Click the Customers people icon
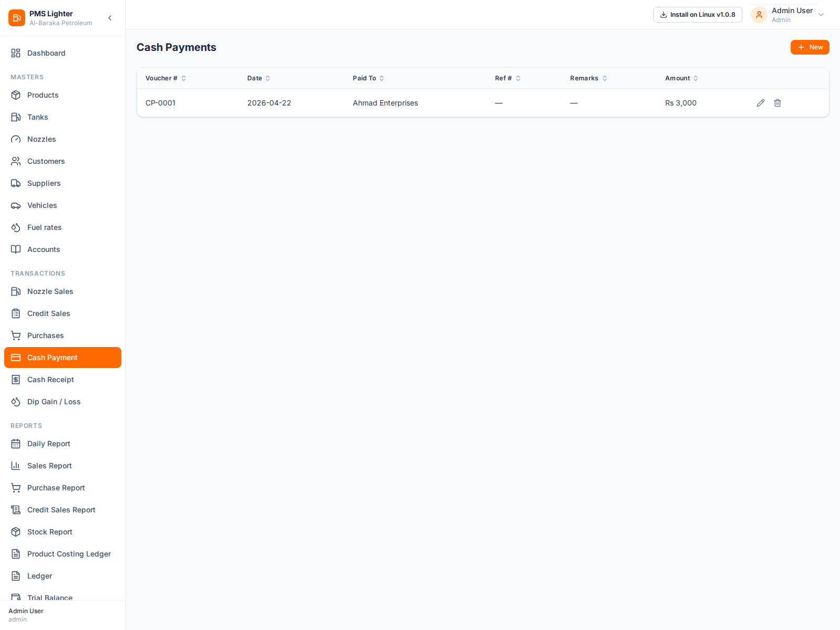The image size is (840, 630). [x=16, y=161]
